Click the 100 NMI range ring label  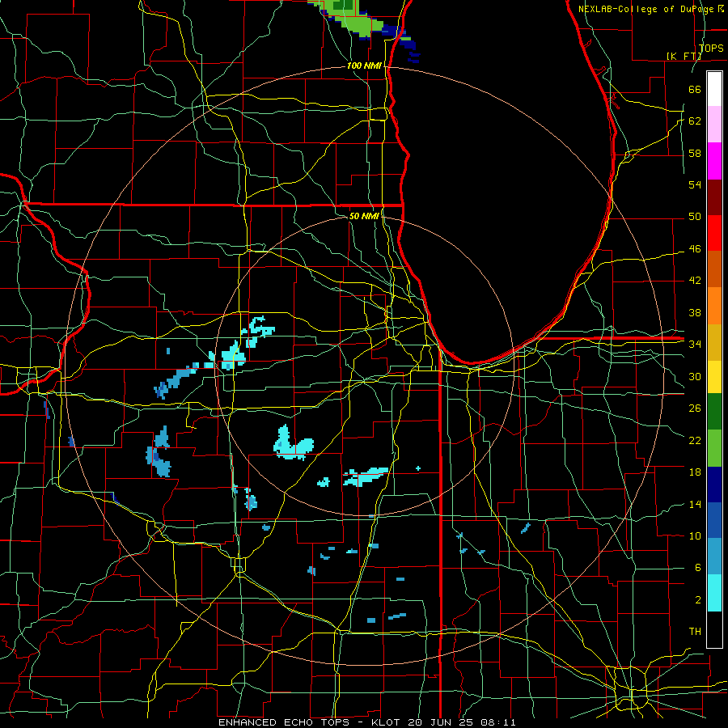pyautogui.click(x=364, y=66)
